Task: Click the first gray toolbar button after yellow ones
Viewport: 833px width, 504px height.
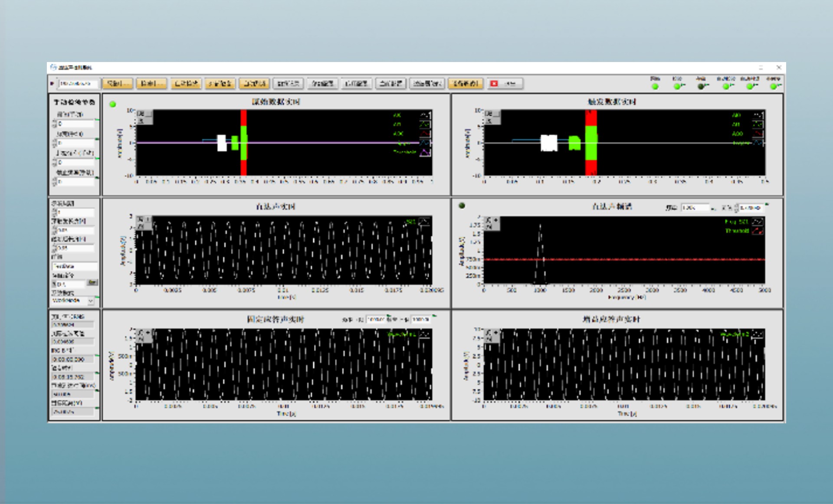Action: click(x=289, y=84)
